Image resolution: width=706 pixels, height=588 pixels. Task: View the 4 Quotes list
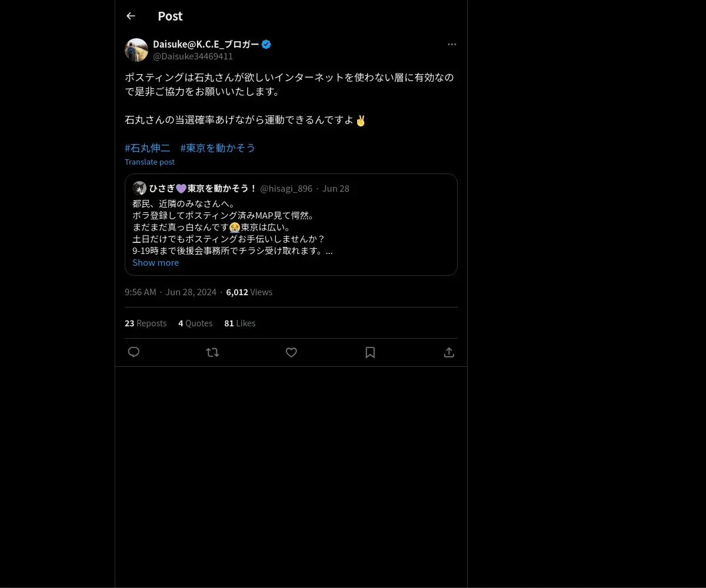[195, 323]
